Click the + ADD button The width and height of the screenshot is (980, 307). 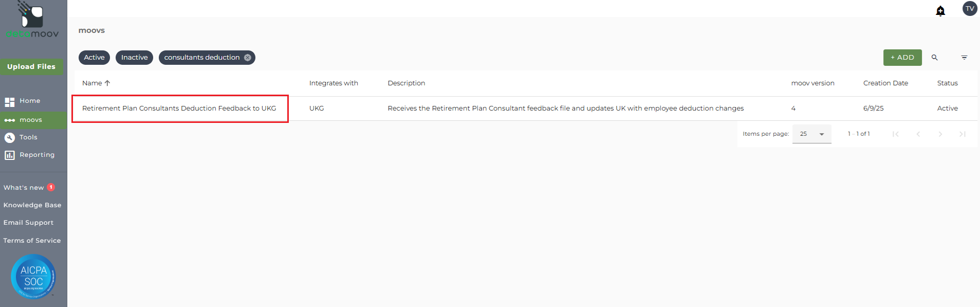[x=902, y=58]
